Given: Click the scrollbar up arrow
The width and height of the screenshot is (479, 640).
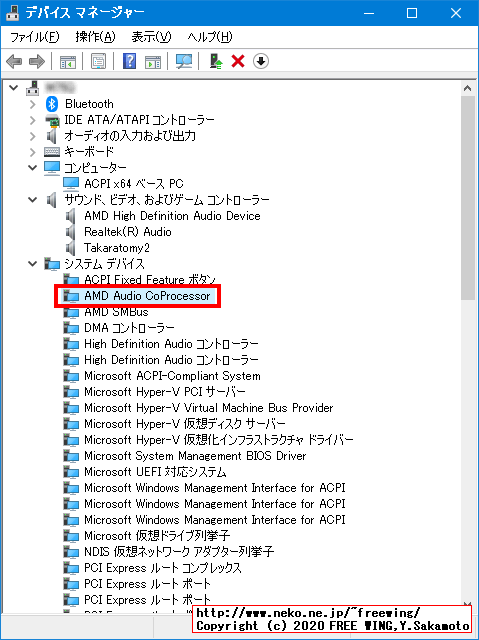Looking at the screenshot, I should coord(468,88).
